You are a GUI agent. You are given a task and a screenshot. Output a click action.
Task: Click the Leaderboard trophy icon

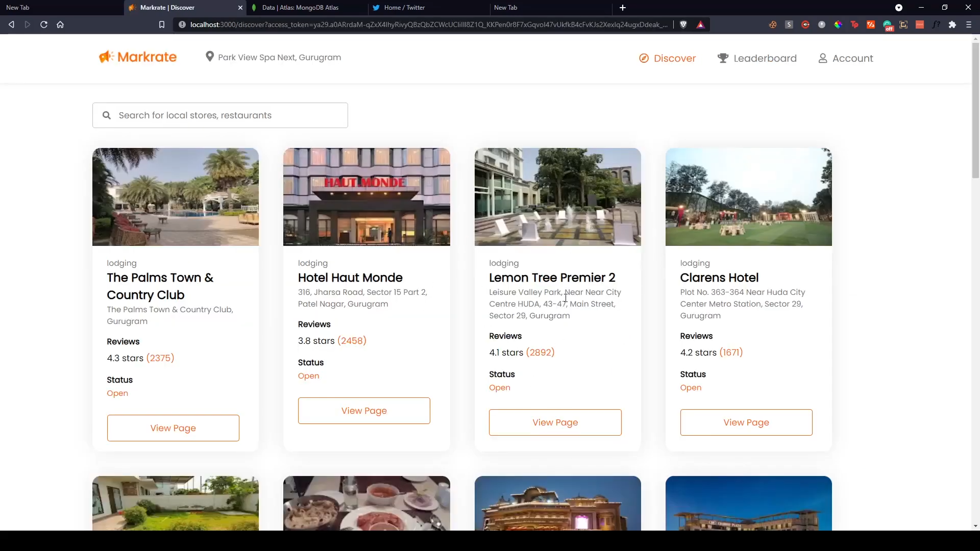[x=722, y=58]
